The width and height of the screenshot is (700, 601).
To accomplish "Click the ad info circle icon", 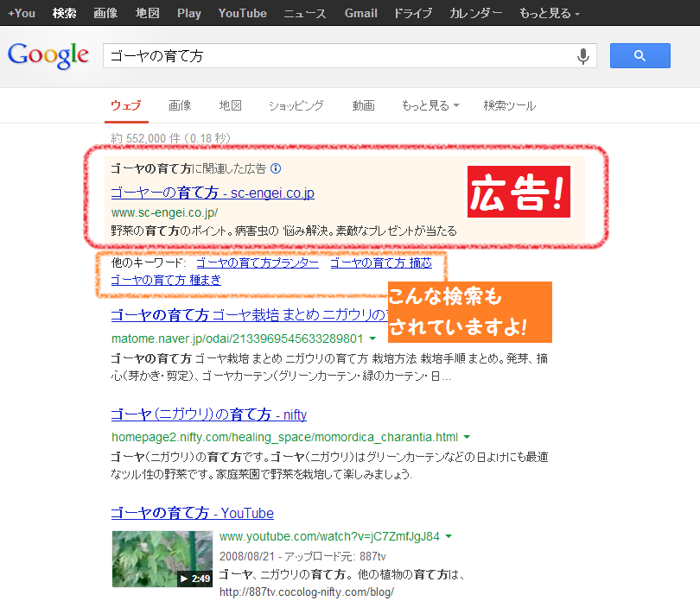I will 276,168.
